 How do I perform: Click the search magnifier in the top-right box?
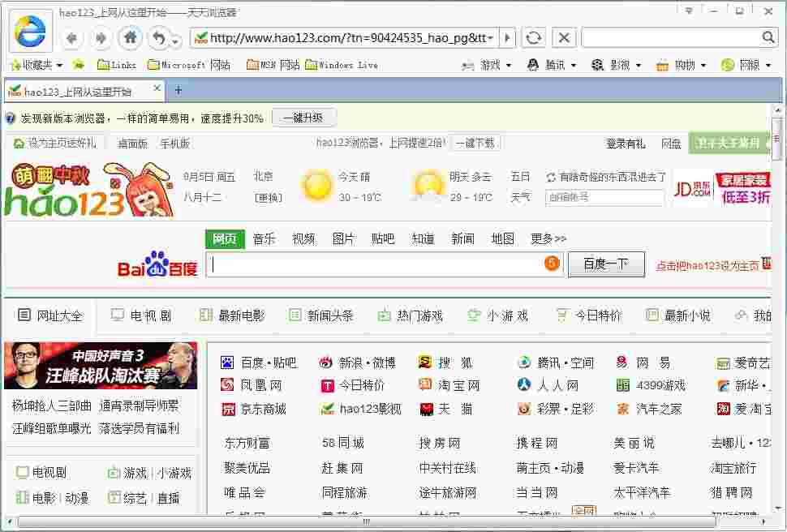click(x=768, y=37)
